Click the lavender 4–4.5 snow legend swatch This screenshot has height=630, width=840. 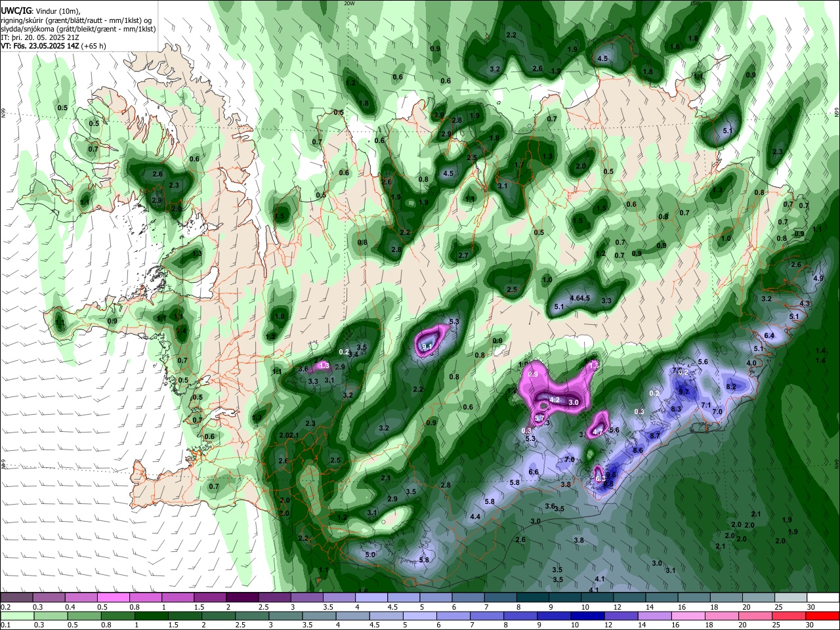(371, 597)
